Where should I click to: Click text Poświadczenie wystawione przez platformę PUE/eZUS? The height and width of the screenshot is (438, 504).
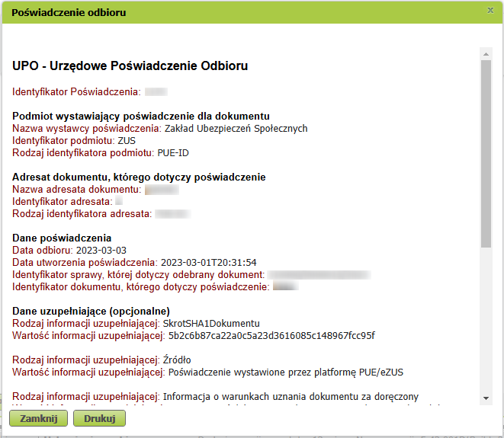point(286,372)
